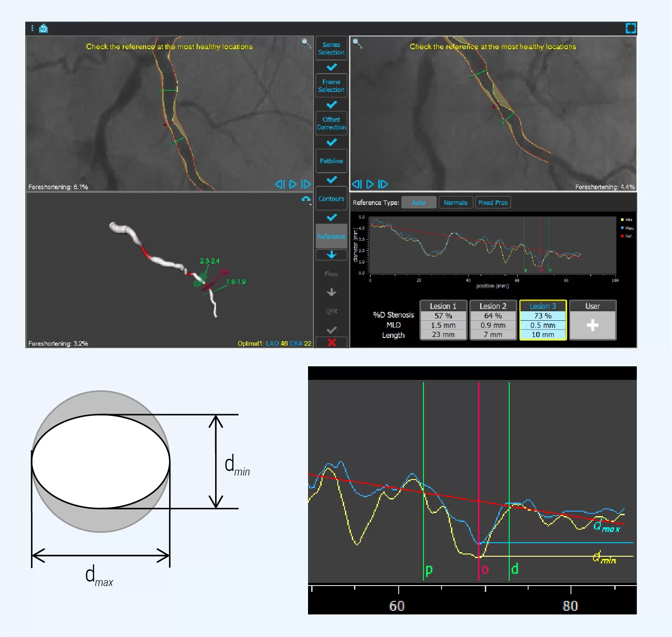672x637 pixels.
Task: Set reference type to Auto
Action: (419, 203)
